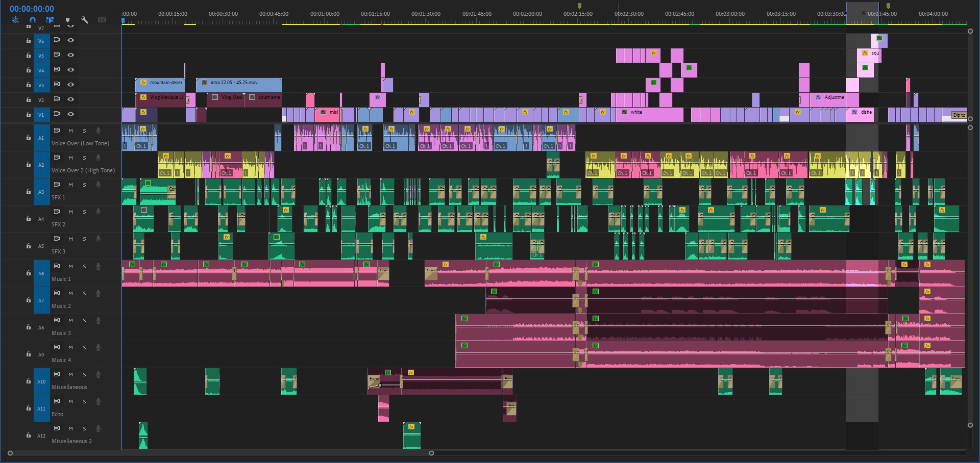Viewport: 980px width, 463px height.
Task: Mute the Music 1 track
Action: click(x=70, y=266)
